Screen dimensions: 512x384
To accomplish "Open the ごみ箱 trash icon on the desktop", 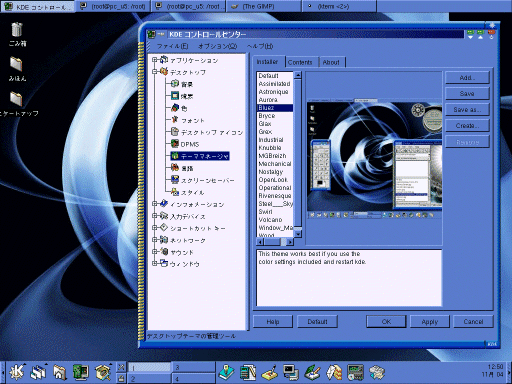I will click(x=17, y=29).
